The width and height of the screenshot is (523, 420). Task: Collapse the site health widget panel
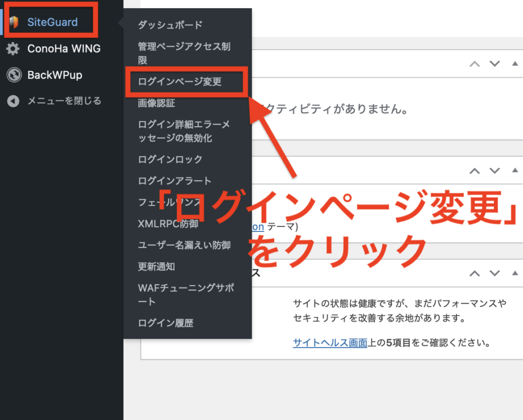tap(514, 273)
